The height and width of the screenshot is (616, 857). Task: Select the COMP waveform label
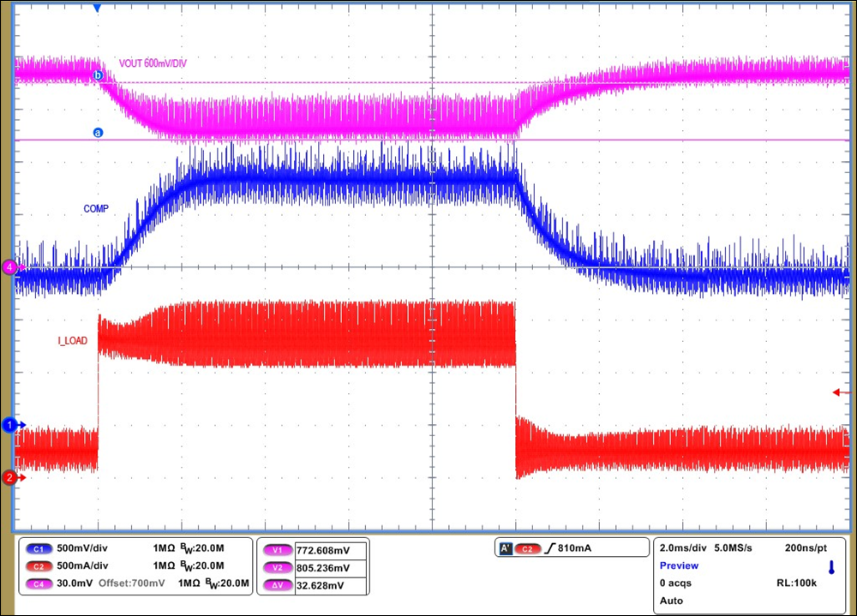coord(97,209)
